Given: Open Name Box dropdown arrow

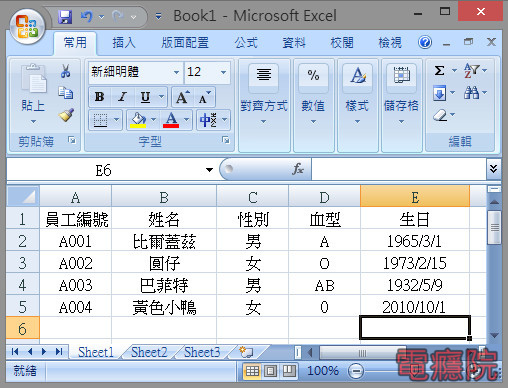Looking at the screenshot, I should pyautogui.click(x=209, y=170).
